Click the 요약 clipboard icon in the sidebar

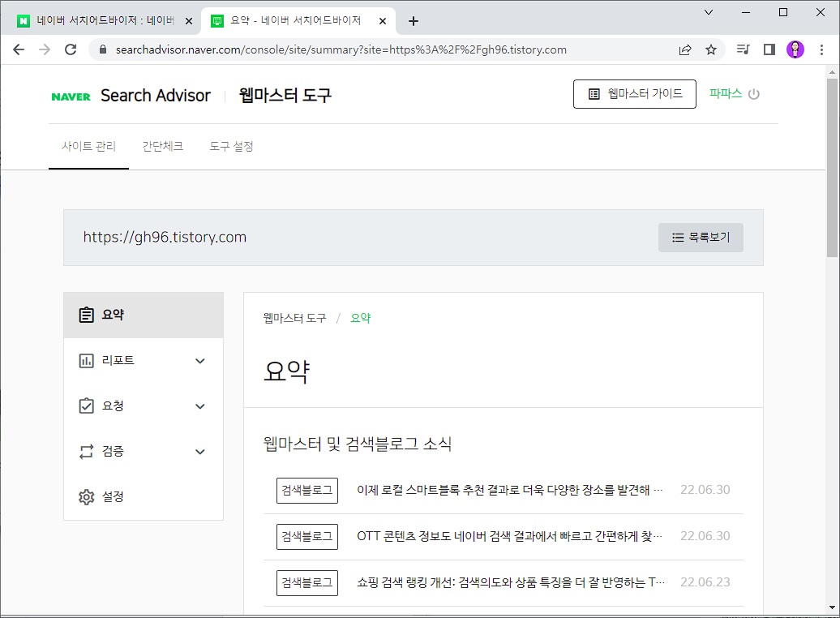coord(86,315)
